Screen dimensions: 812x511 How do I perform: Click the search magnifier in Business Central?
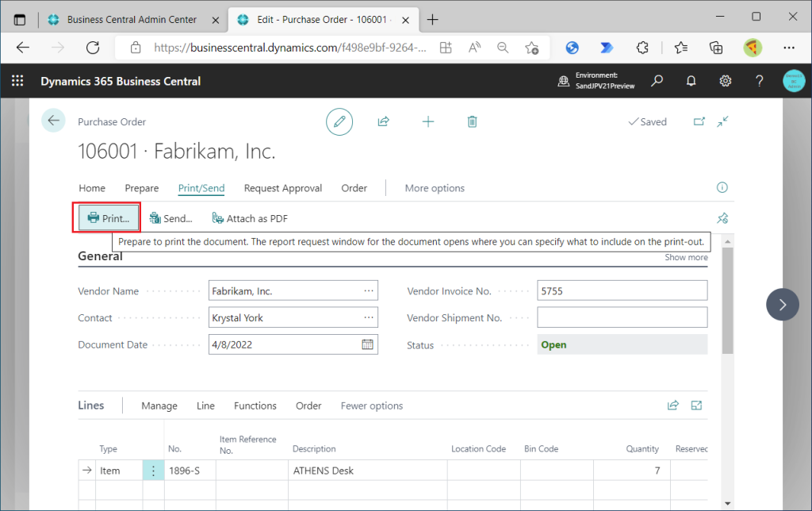(x=657, y=81)
